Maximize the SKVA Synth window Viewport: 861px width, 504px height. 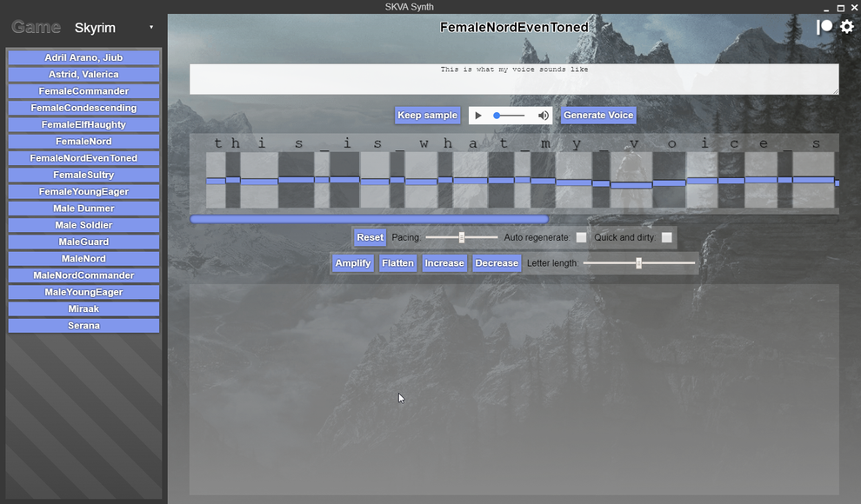pyautogui.click(x=840, y=8)
